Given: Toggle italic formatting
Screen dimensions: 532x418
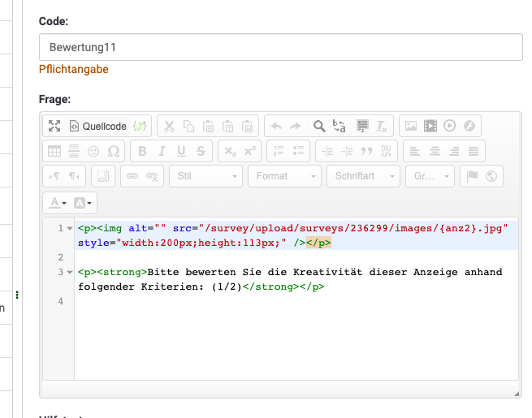Looking at the screenshot, I should 162,151.
